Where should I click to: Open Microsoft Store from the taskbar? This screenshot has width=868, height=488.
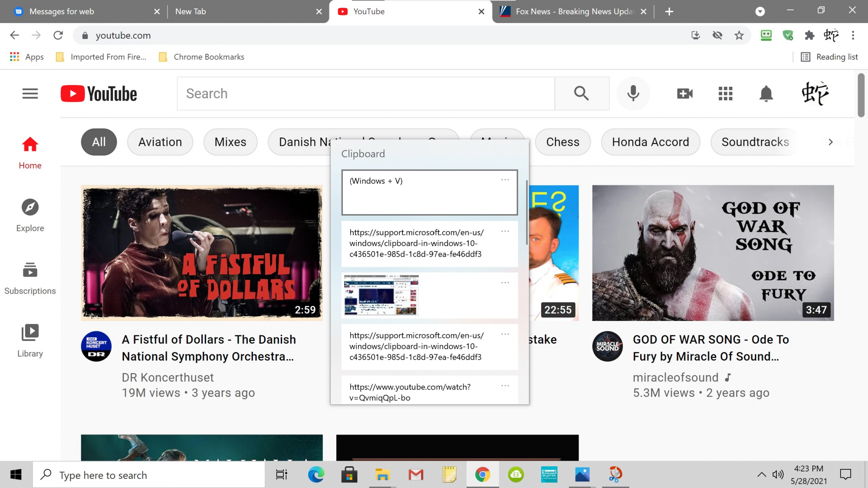click(x=349, y=475)
